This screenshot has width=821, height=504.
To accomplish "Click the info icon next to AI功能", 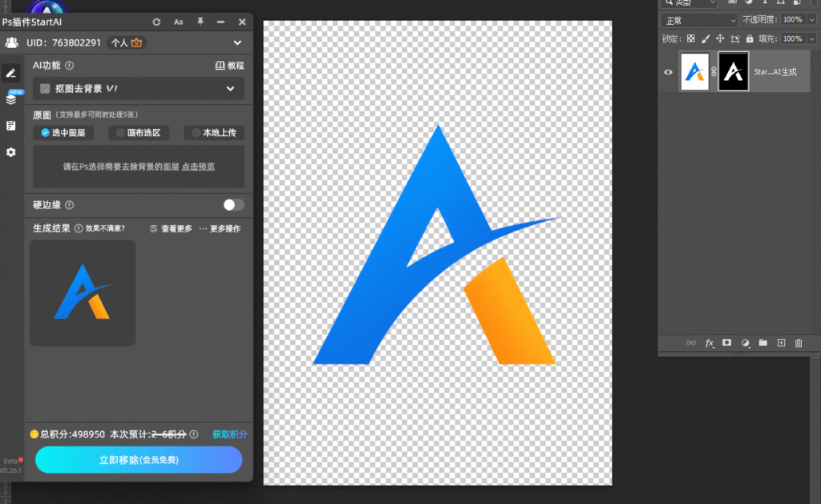I will pos(69,66).
